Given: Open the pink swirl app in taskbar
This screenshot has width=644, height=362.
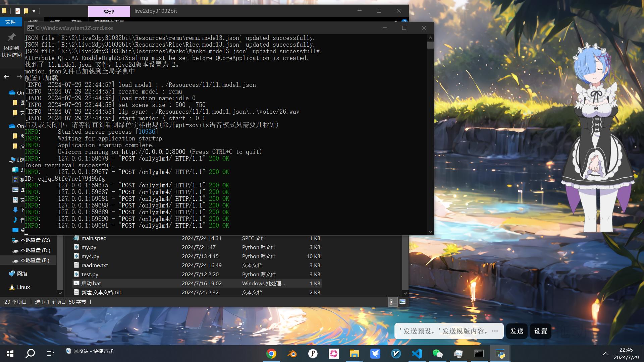Looking at the screenshot, I should (334, 354).
